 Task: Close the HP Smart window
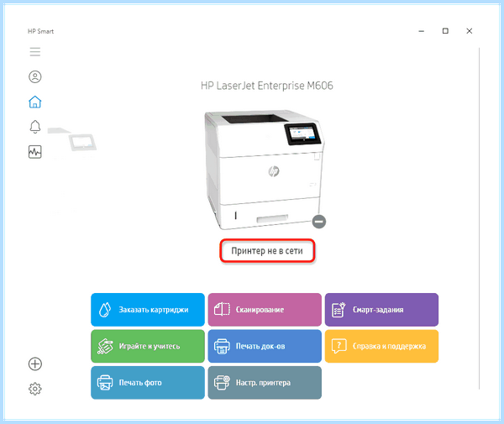click(470, 31)
